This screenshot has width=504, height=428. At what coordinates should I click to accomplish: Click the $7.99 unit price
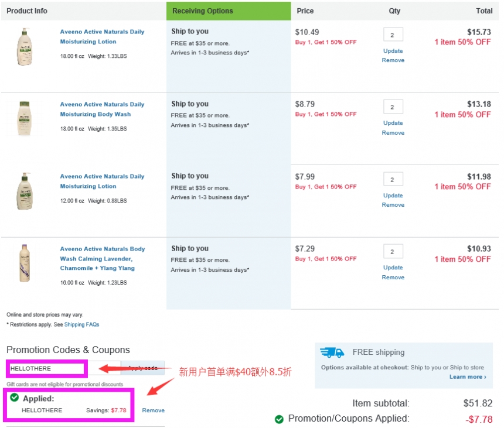coord(305,177)
